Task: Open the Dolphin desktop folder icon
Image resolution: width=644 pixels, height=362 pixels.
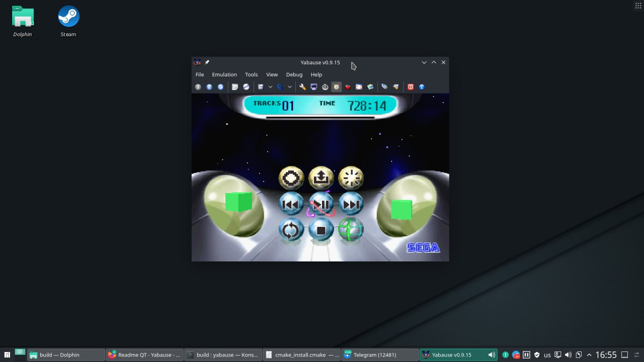Action: coord(23,22)
